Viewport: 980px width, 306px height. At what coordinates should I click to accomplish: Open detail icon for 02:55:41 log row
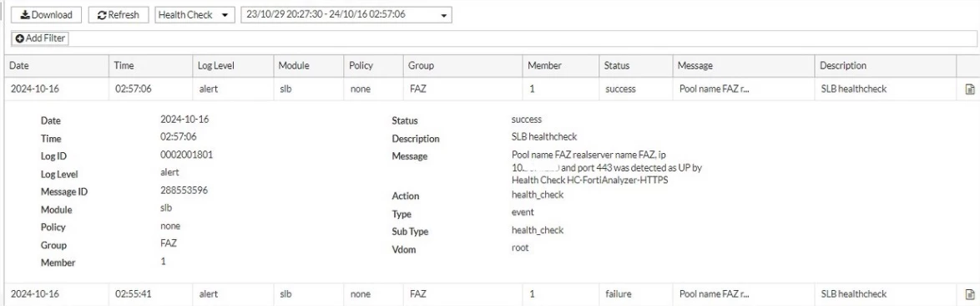(x=969, y=294)
